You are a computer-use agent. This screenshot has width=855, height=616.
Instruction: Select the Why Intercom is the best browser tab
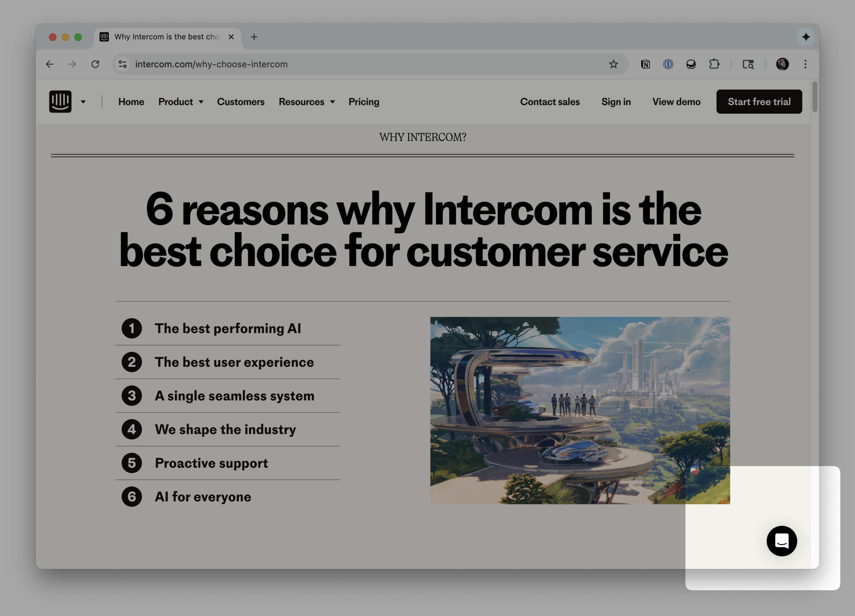tap(168, 37)
